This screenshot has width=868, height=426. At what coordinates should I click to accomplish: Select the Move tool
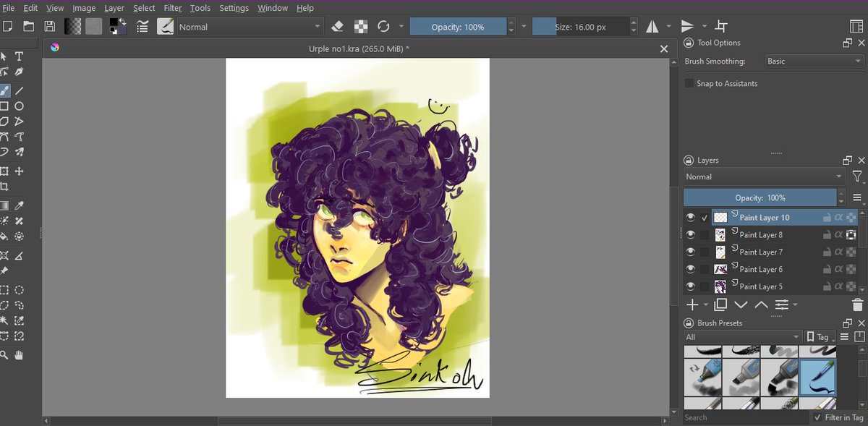click(x=20, y=171)
